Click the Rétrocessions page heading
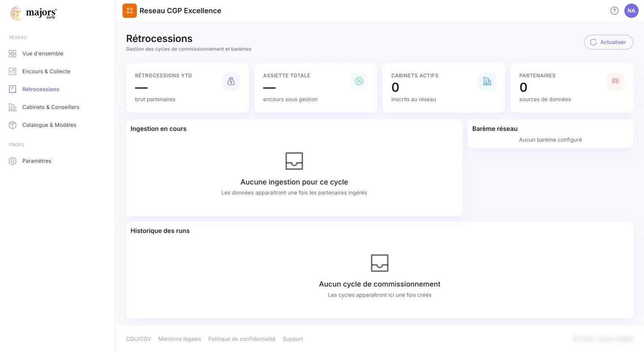Image resolution: width=644 pixels, height=352 pixels. click(x=159, y=38)
